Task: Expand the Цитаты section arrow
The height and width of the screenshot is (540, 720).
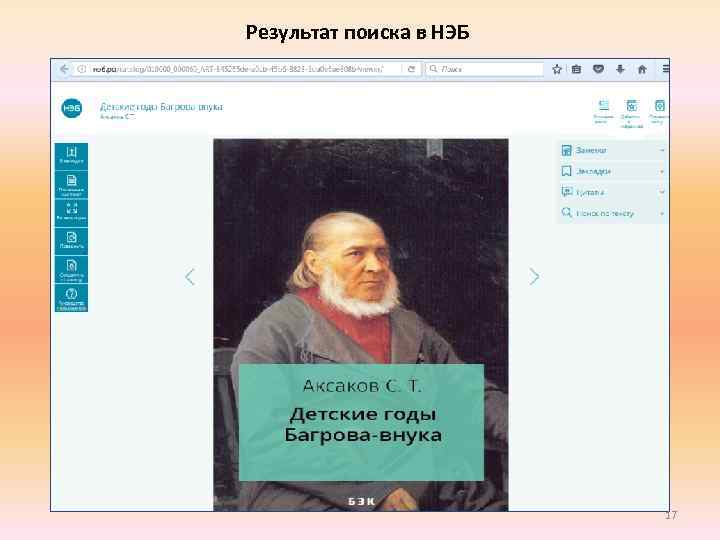Action: [662, 192]
